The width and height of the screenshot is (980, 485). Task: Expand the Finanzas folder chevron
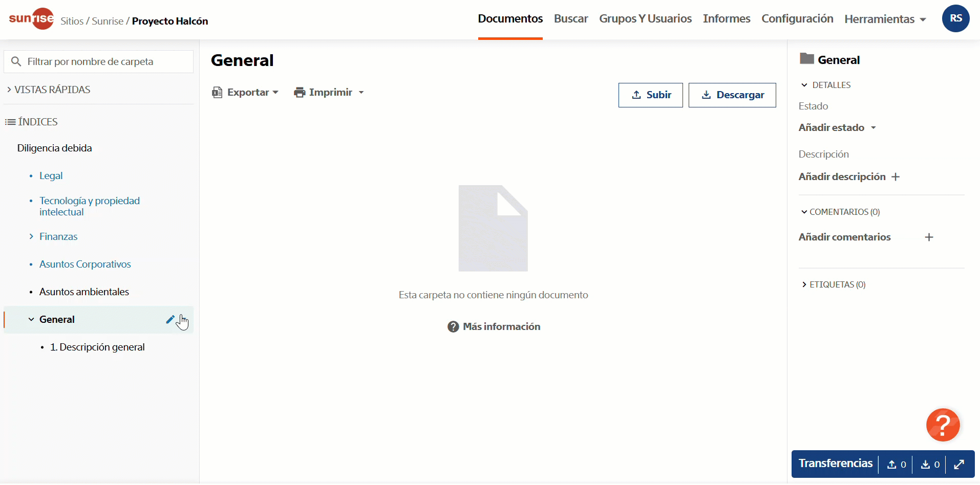coord(31,236)
